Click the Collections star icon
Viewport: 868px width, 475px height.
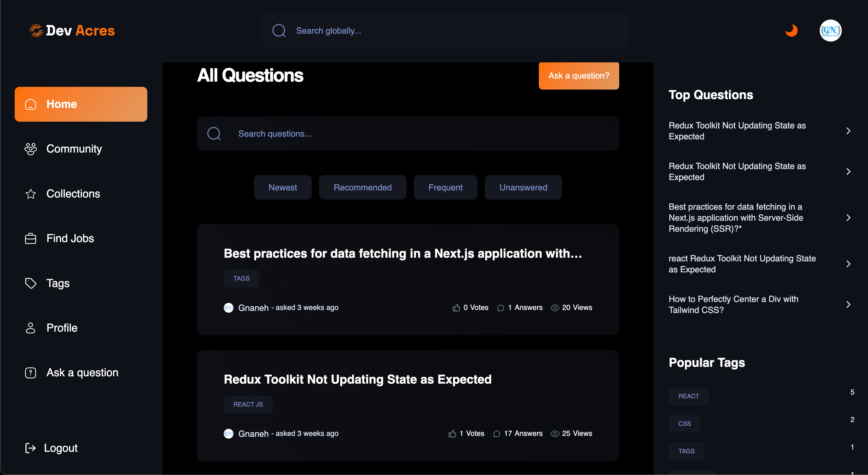31,194
